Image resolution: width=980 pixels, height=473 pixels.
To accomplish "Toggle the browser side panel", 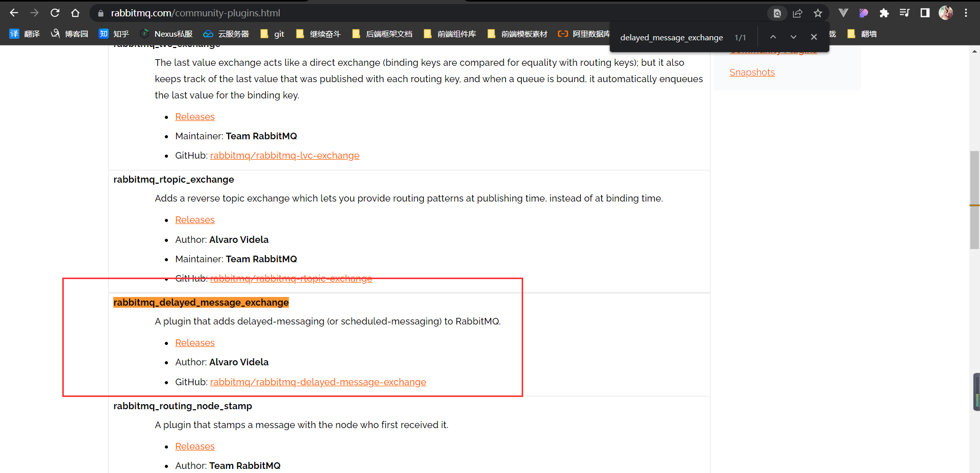I will 925,13.
